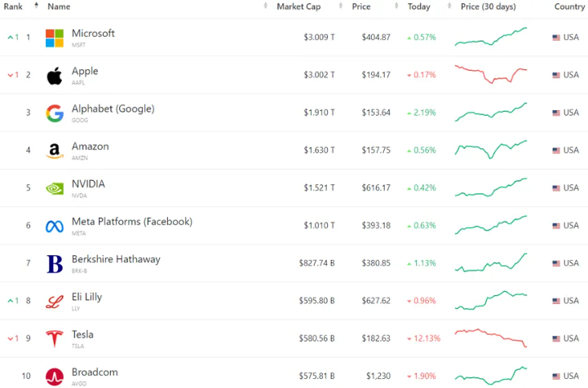Click the USA flag in Tesla row

[556, 338]
